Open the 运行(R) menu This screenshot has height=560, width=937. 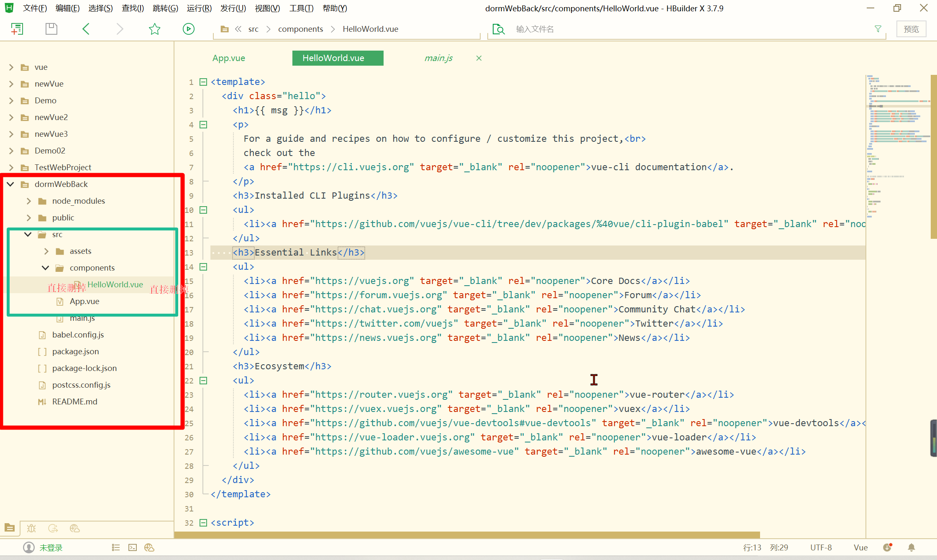pyautogui.click(x=199, y=8)
